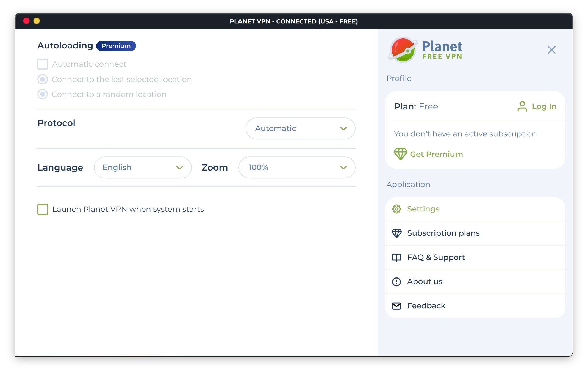Click the Get Premium link
588x374 pixels.
(x=436, y=154)
